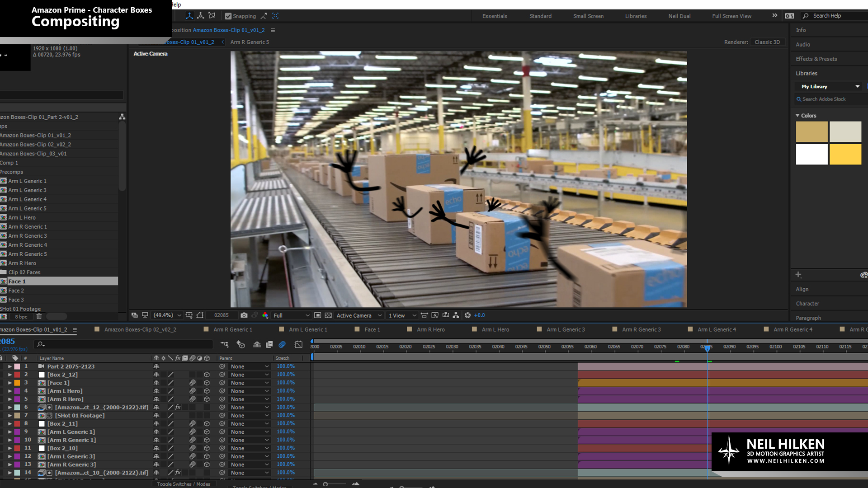Screen dimensions: 868x488
Task: Click the snap collapse edges icon beside Snapping
Action: (264, 16)
